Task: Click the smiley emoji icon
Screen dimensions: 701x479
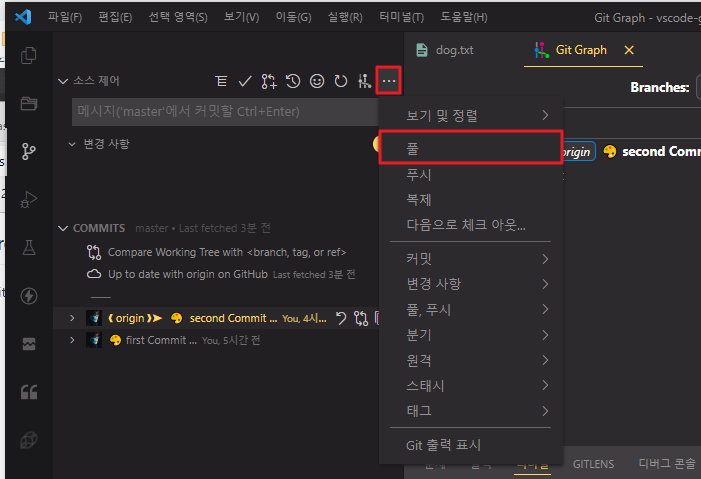Action: tap(317, 81)
